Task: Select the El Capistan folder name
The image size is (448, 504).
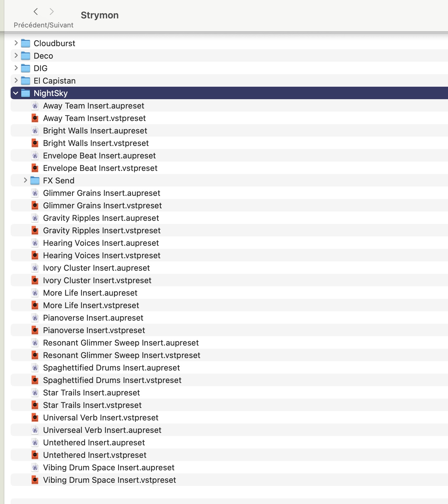Action: 55,81
